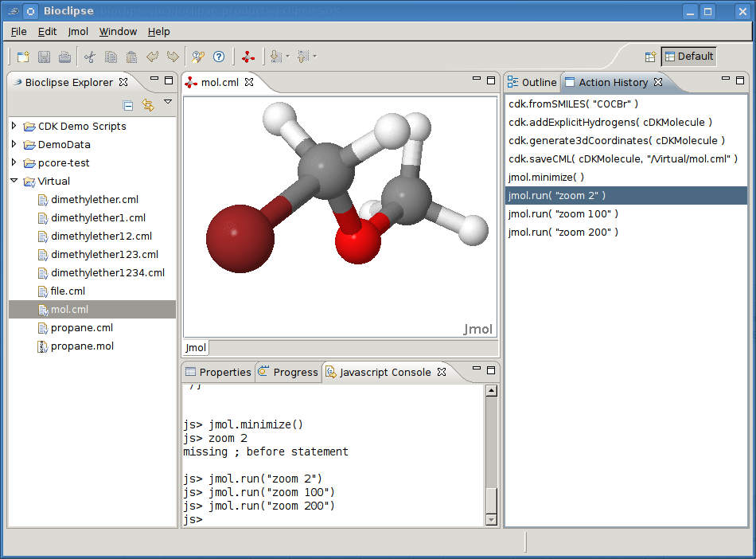This screenshot has height=559, width=756.
Task: Collapse all in Bioclipse Explorer
Action: click(128, 105)
